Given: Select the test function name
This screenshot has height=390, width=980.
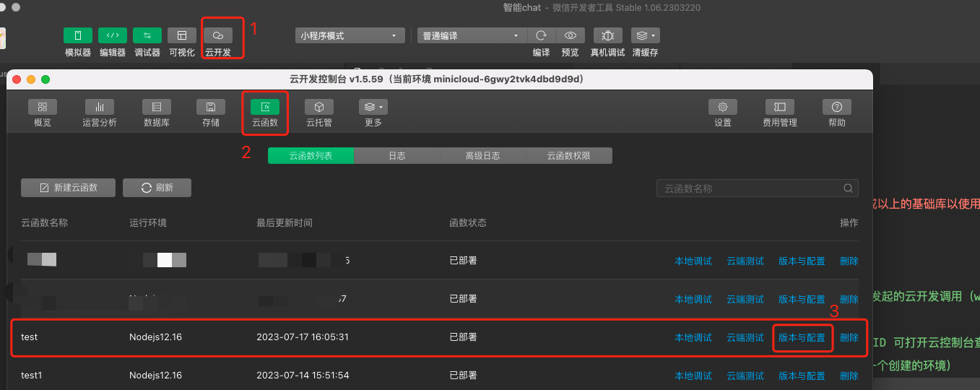Looking at the screenshot, I should (x=30, y=337).
